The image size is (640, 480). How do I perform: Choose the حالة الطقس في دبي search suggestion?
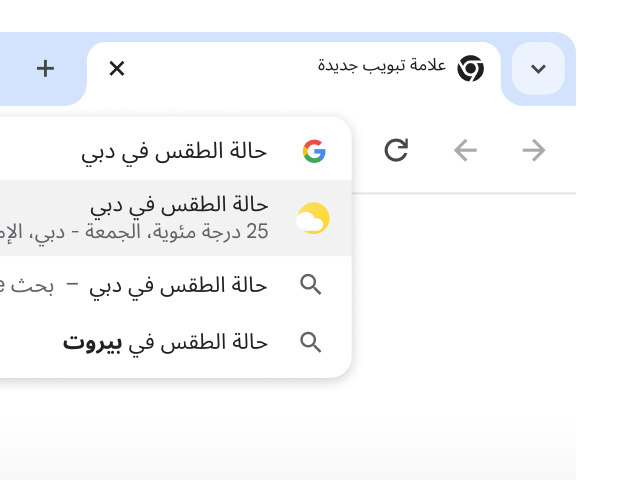[x=178, y=285]
